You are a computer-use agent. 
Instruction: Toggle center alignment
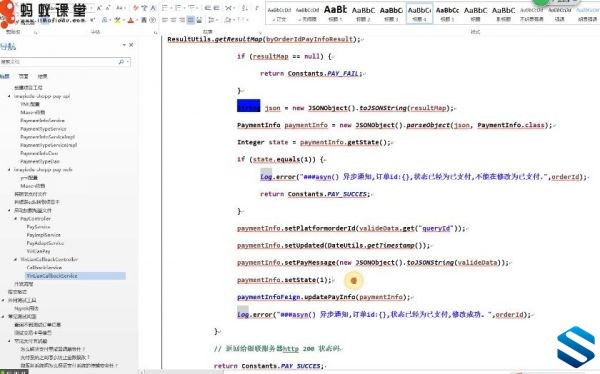173,20
